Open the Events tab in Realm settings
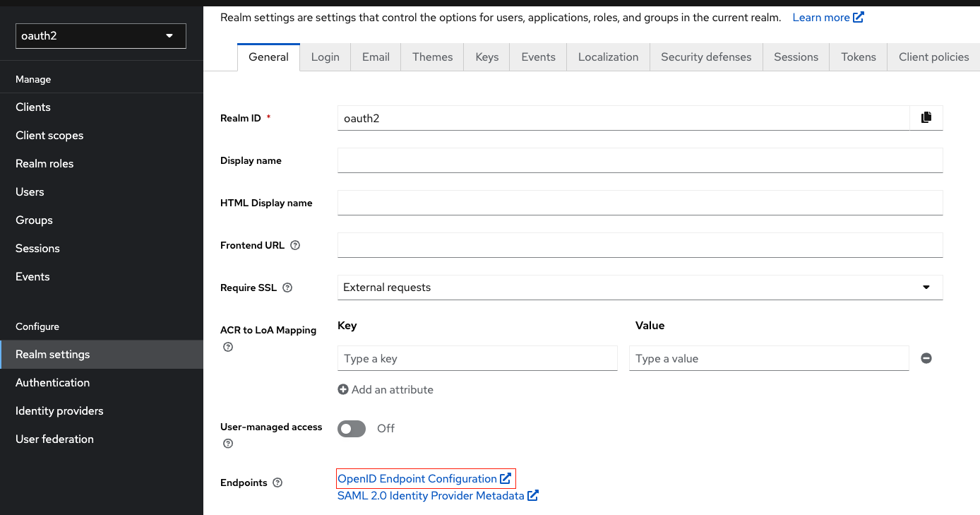 pos(539,57)
